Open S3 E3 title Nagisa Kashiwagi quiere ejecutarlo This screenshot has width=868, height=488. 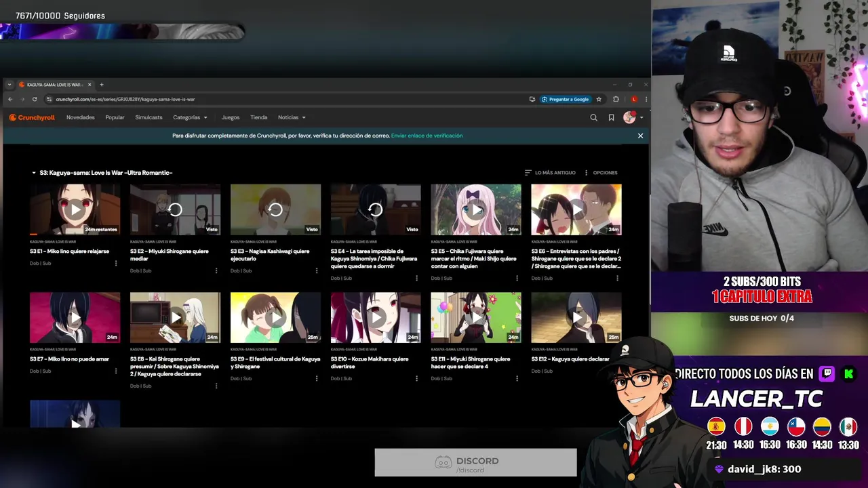click(x=270, y=255)
